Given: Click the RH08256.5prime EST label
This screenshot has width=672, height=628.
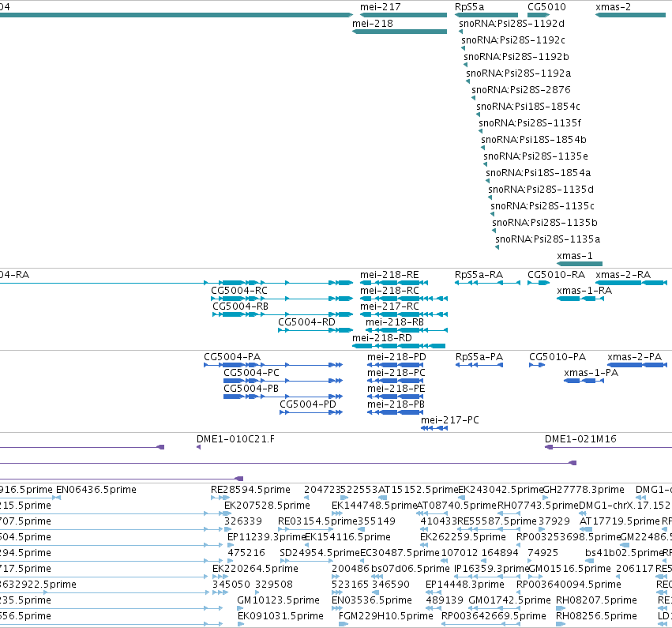Looking at the screenshot, I should [596, 616].
